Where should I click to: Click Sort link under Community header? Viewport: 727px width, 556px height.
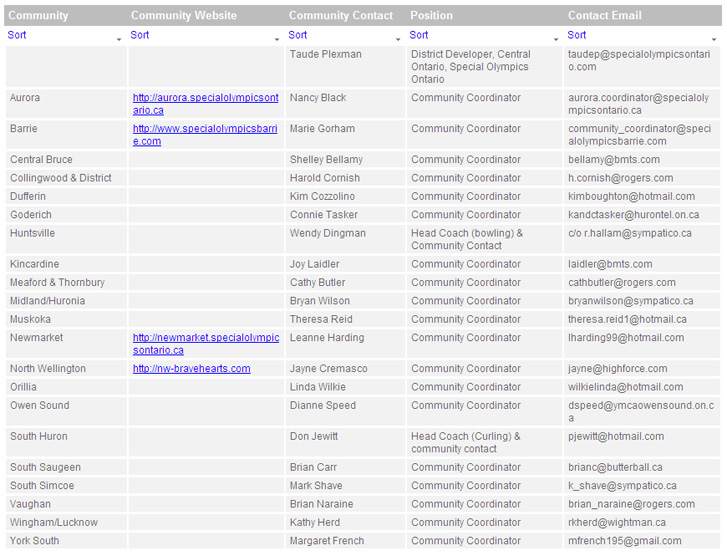click(17, 35)
